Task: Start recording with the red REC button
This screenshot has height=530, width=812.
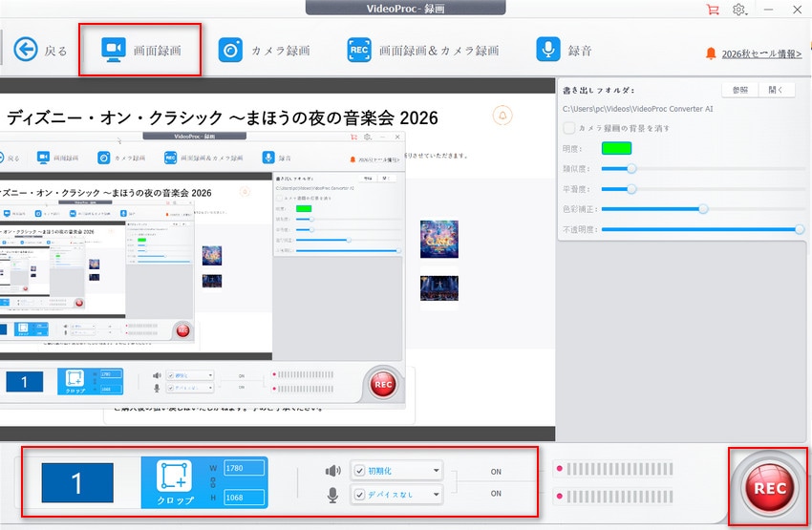Action: point(770,488)
